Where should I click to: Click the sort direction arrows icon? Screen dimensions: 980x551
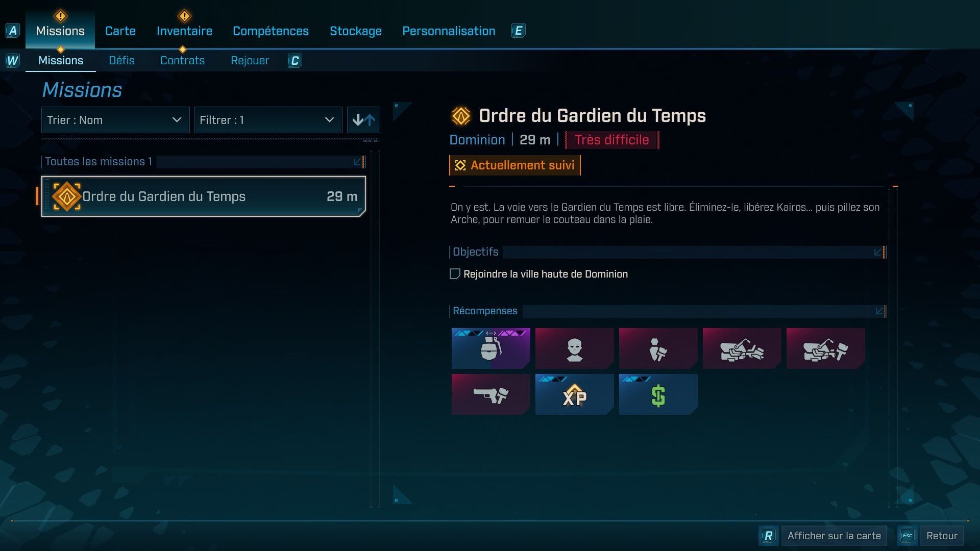pos(363,120)
